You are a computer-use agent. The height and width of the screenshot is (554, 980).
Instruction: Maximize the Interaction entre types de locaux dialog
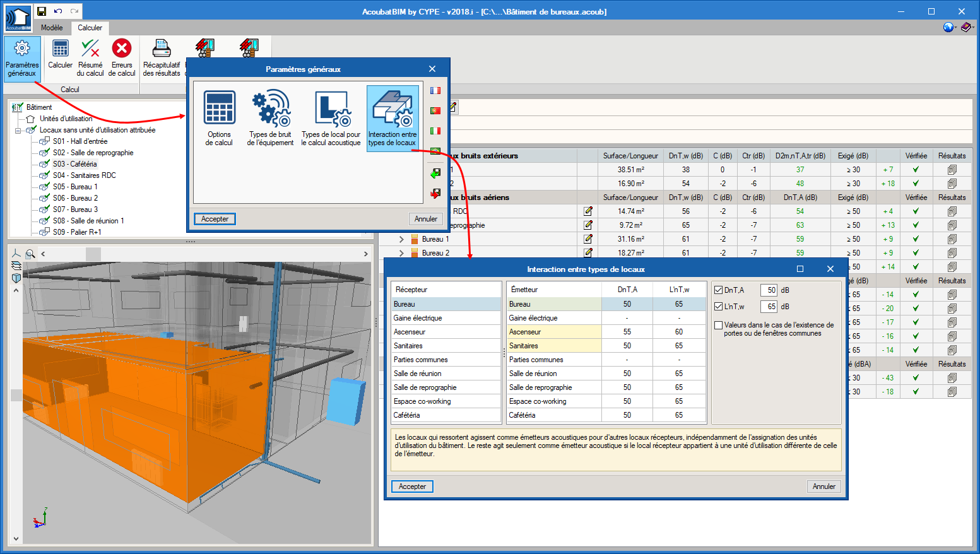(800, 269)
